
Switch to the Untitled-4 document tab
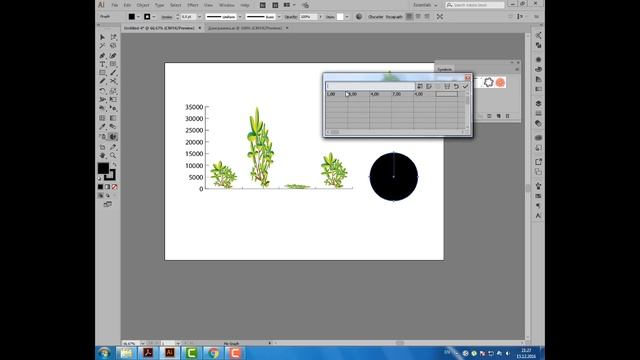tap(159, 28)
